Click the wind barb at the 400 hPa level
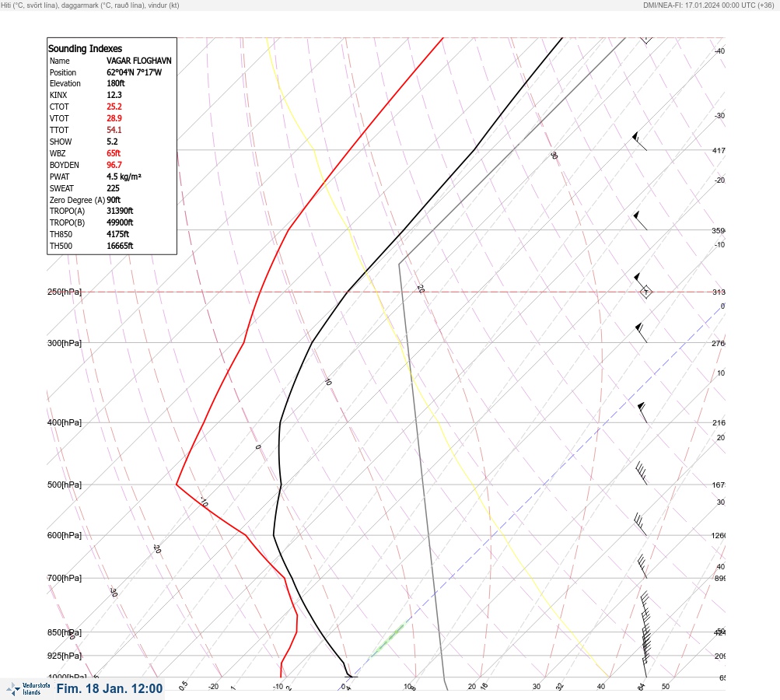 coord(642,412)
